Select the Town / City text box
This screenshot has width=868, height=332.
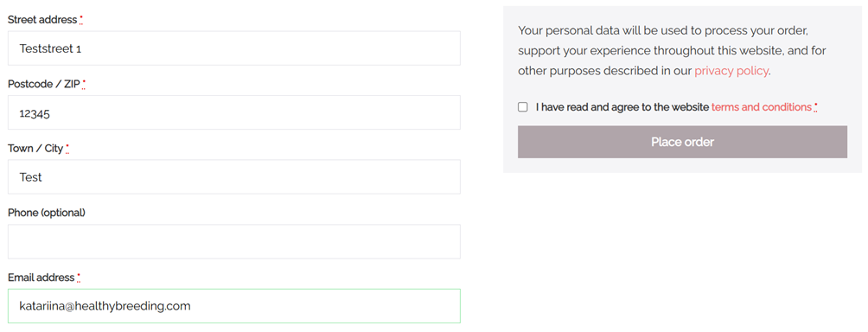234,177
